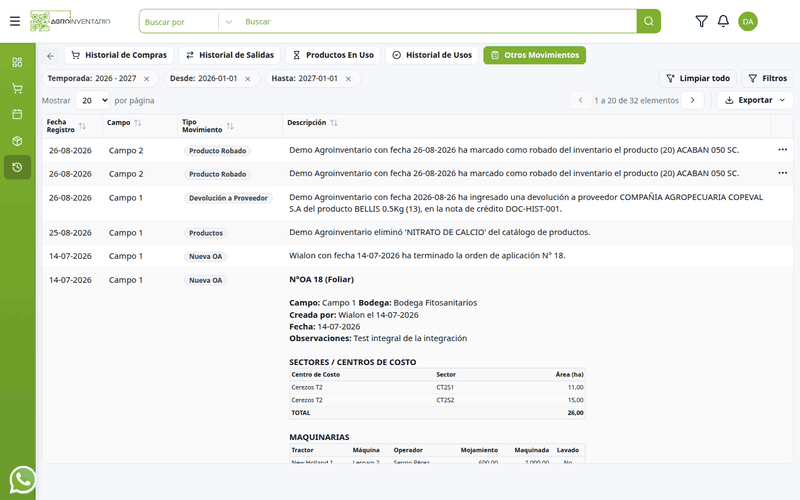Go to next page of results
This screenshot has width=800, height=500.
(692, 100)
